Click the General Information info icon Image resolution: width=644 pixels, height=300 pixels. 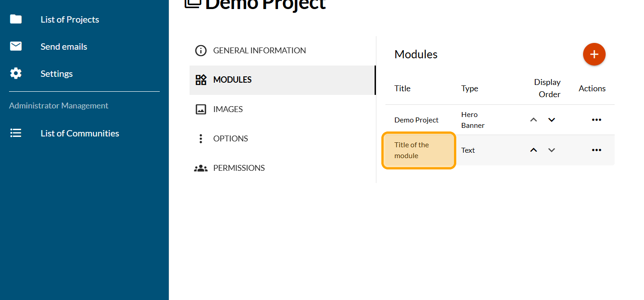tap(200, 51)
